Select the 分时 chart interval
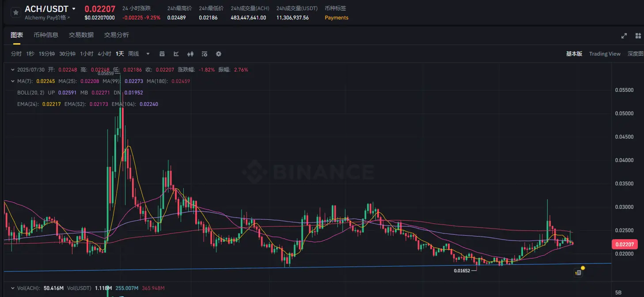 16,54
